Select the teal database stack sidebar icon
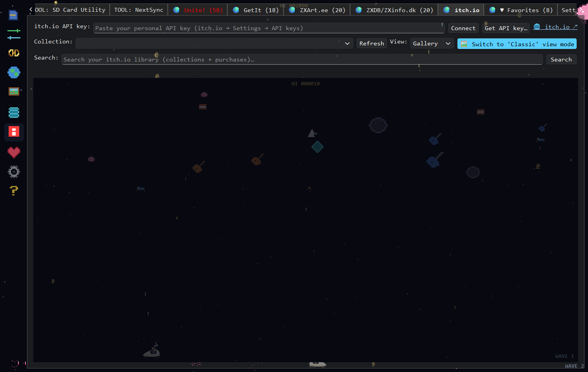 [x=14, y=113]
